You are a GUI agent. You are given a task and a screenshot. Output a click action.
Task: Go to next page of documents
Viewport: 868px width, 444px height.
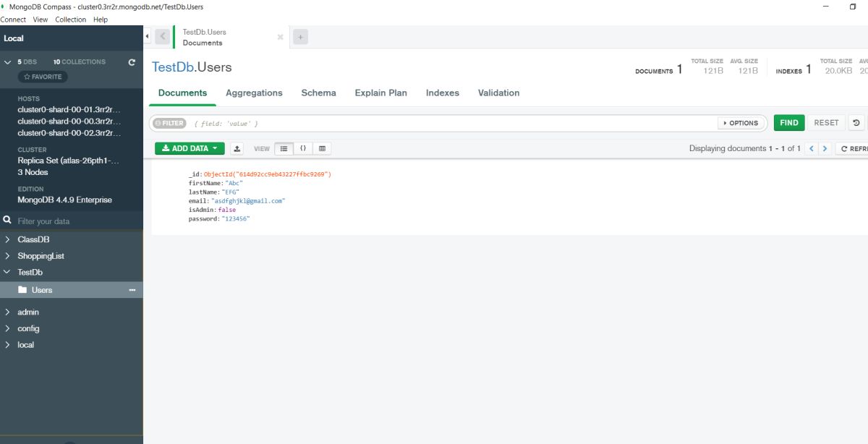point(825,148)
